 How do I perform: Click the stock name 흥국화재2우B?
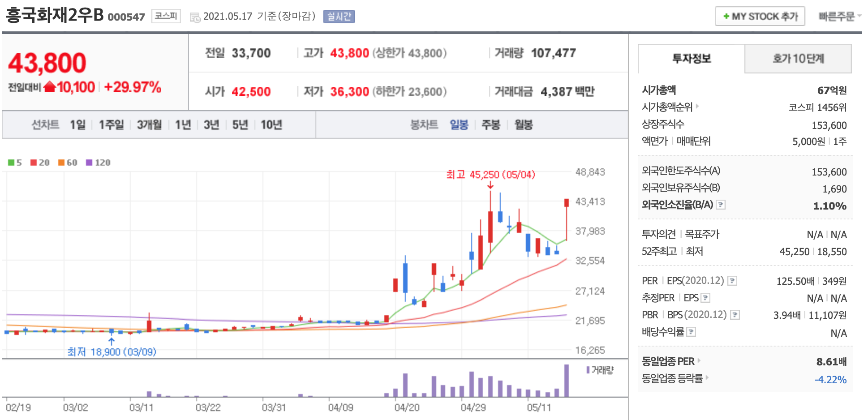click(55, 15)
